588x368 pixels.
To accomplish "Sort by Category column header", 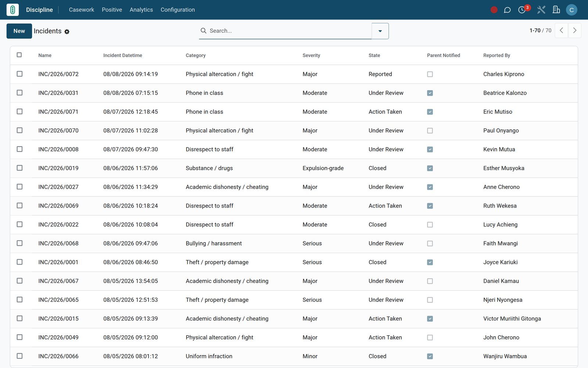I will tap(196, 56).
